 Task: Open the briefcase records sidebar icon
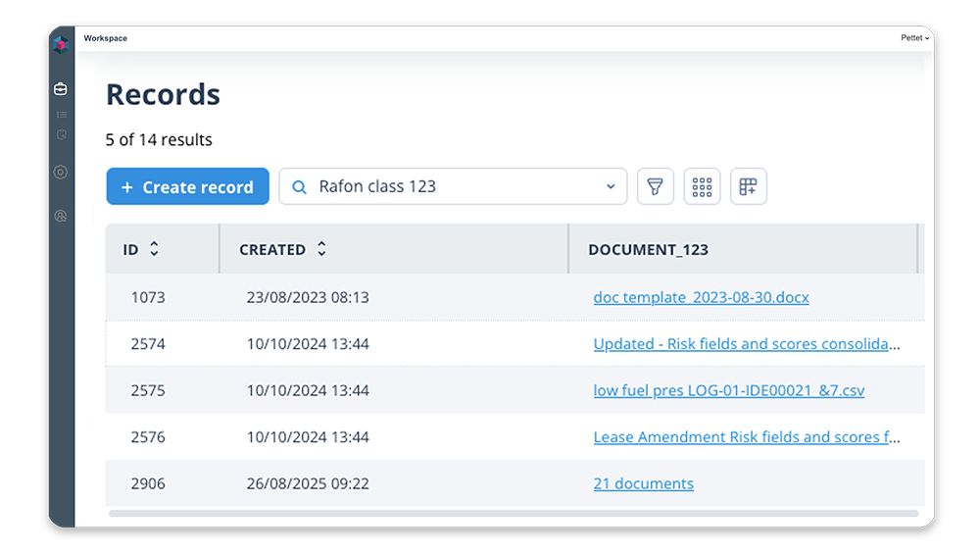(61, 89)
